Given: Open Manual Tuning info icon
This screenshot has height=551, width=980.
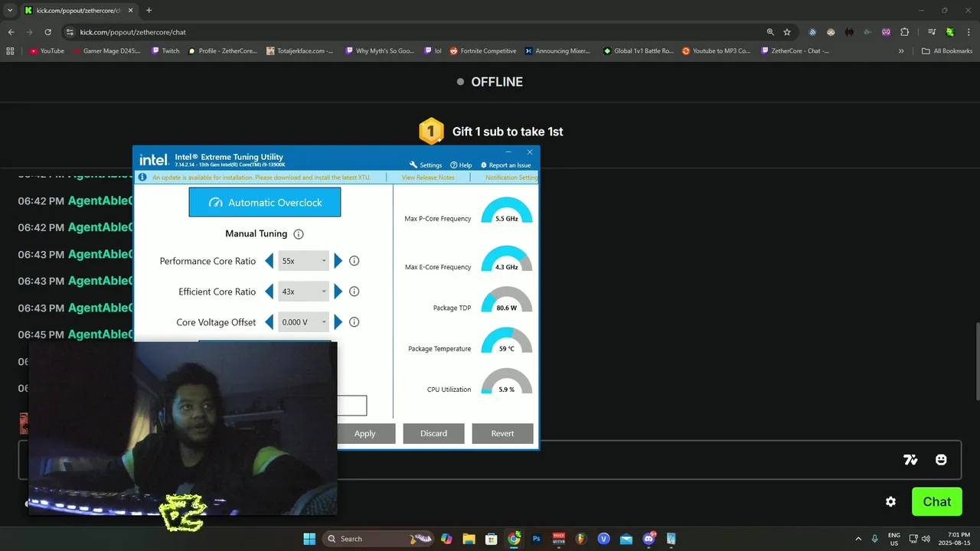Looking at the screenshot, I should [299, 234].
